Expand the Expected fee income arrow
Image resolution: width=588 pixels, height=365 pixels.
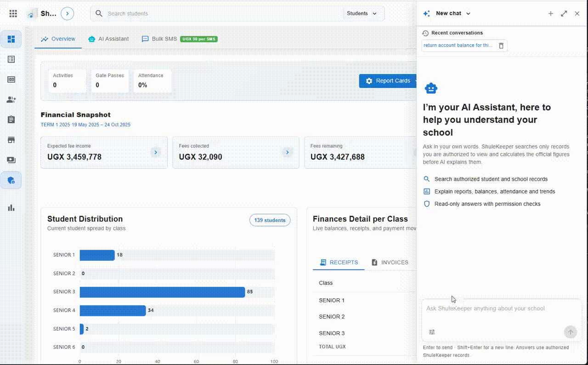(155, 152)
